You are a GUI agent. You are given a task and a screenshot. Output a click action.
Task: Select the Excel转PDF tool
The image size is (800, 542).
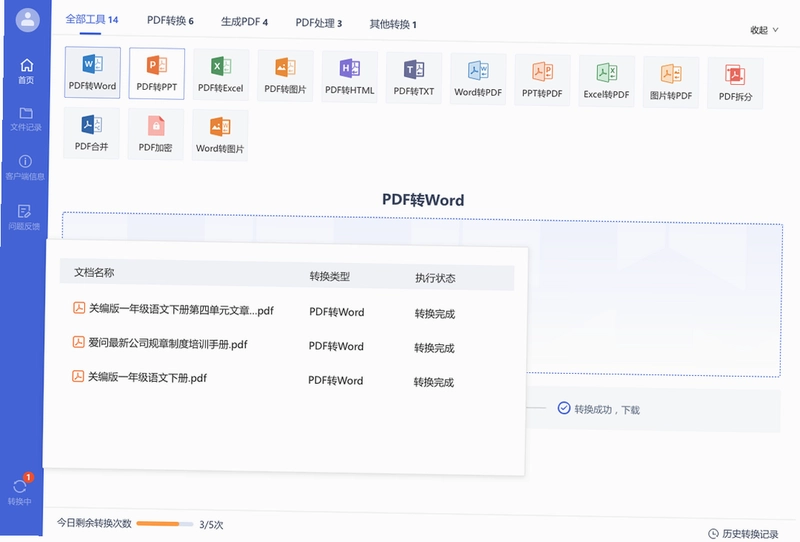tap(607, 82)
